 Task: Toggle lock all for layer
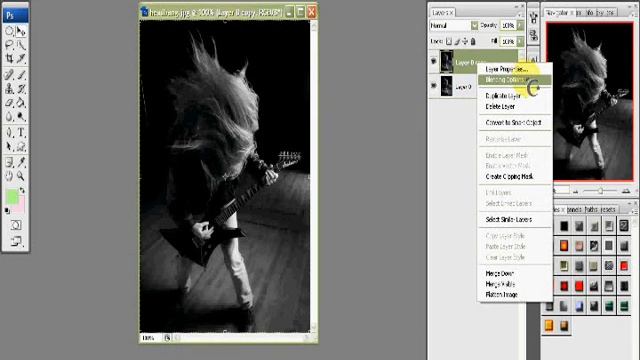(473, 41)
